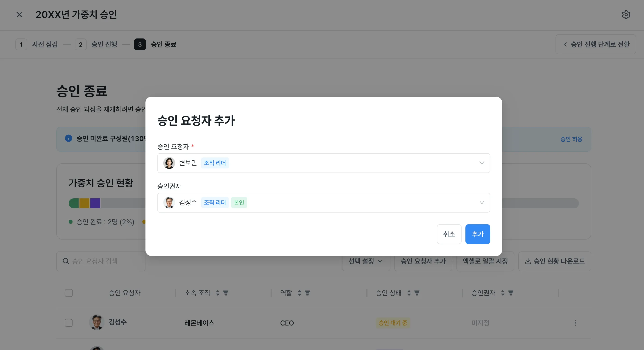
Task: Select step 3 승인 종료
Action: pyautogui.click(x=155, y=45)
